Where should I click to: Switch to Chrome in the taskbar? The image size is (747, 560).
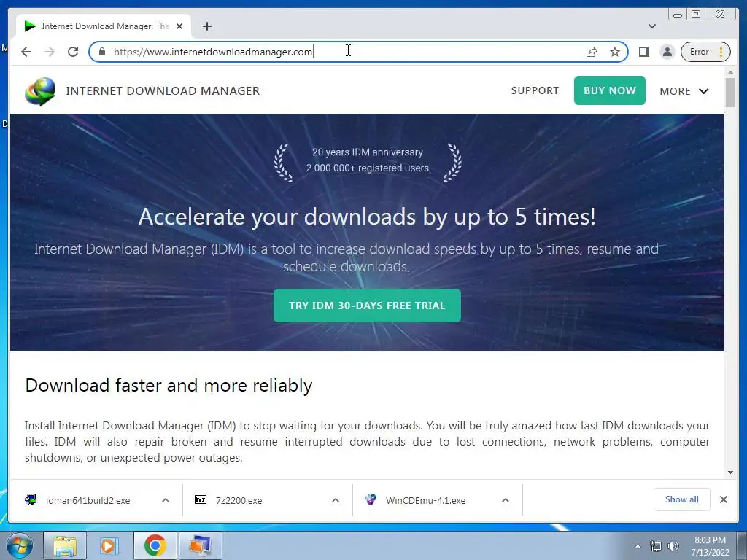155,545
